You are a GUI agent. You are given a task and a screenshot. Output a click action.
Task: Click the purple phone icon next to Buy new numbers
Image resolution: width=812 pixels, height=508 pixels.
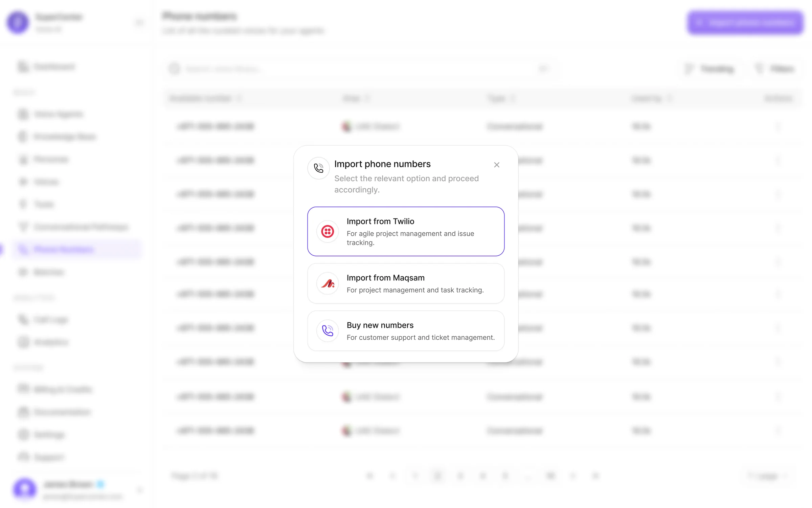[x=327, y=331]
